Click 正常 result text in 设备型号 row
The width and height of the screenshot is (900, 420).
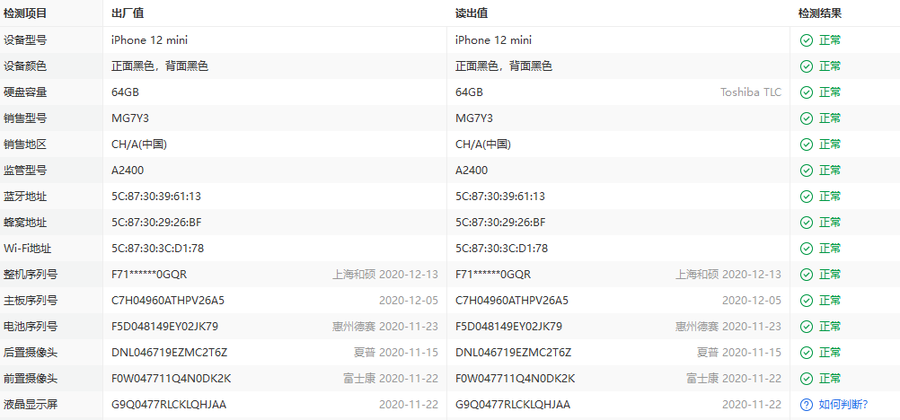pos(830,40)
